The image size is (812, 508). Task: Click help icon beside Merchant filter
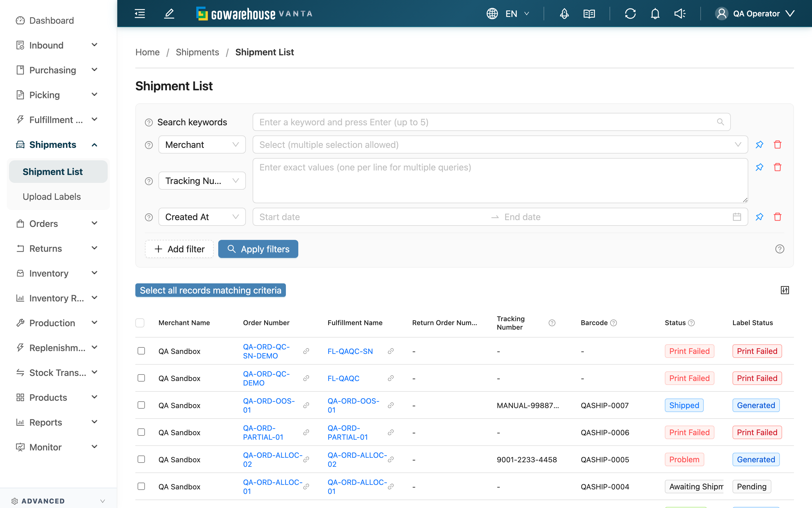(149, 145)
